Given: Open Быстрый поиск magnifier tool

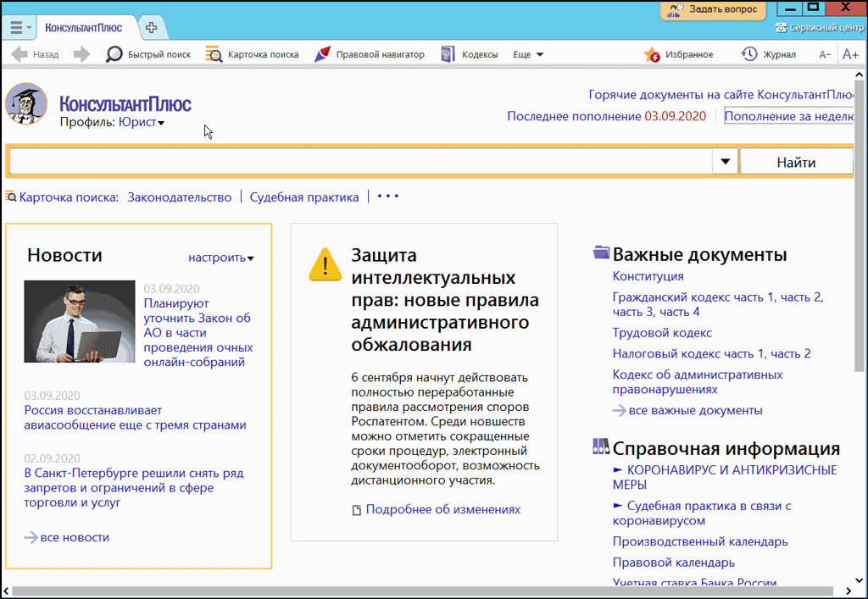Looking at the screenshot, I should pos(148,54).
